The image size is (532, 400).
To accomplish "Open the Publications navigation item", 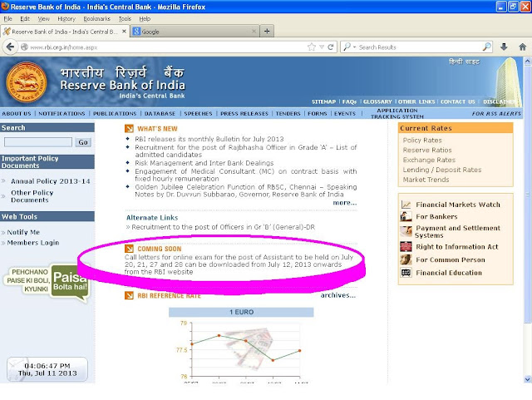I will (115, 113).
